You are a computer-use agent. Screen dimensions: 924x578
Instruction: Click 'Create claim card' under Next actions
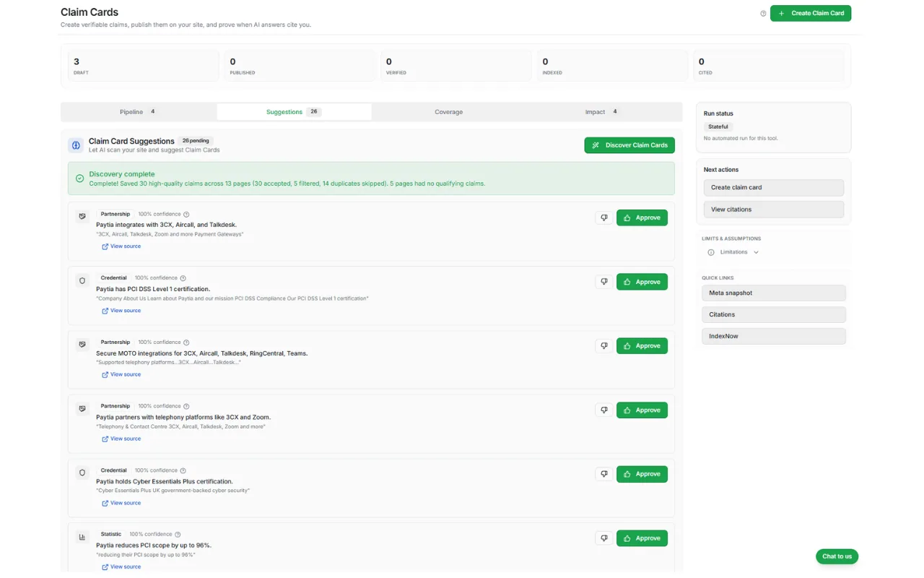tap(774, 188)
